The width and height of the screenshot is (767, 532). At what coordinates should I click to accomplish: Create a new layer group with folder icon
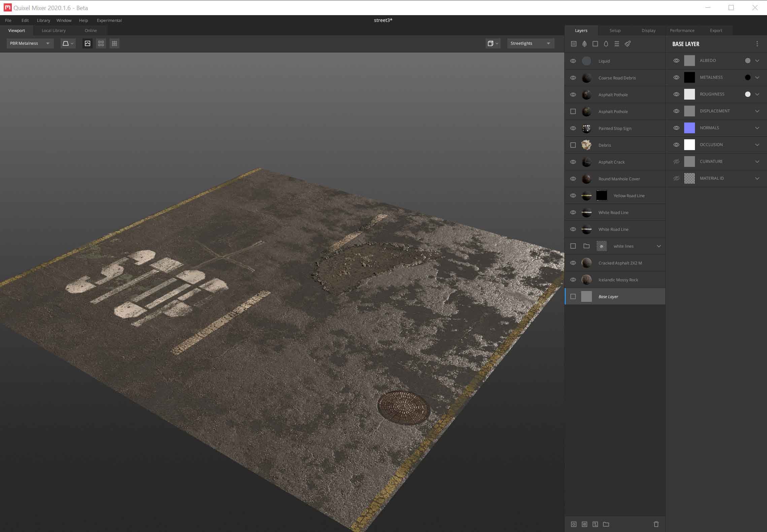606,524
